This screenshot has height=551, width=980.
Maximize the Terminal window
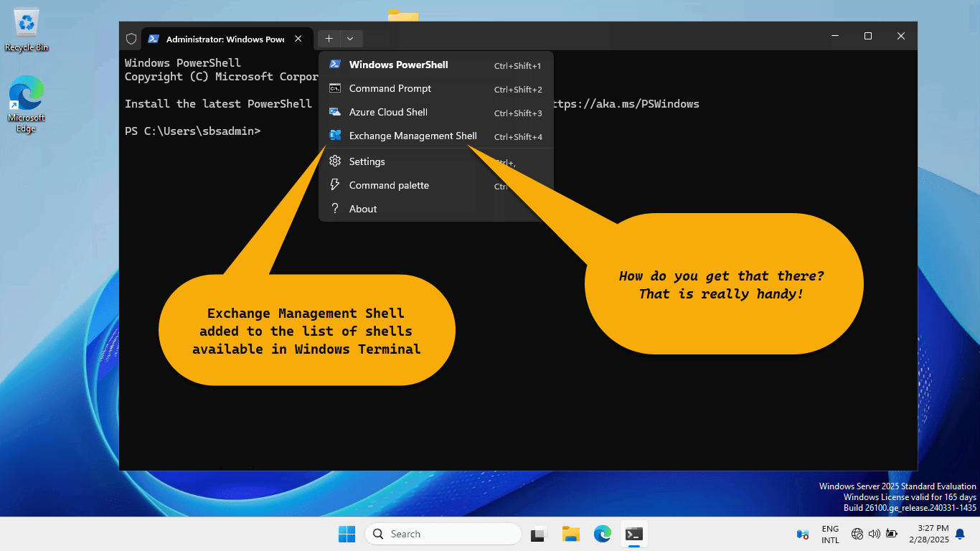click(868, 36)
